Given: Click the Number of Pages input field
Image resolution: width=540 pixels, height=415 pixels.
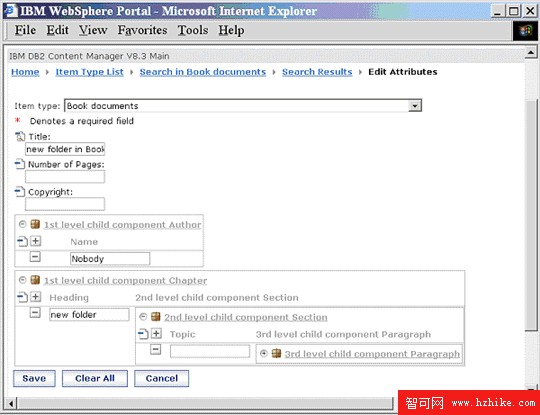Looking at the screenshot, I should pyautogui.click(x=65, y=177).
